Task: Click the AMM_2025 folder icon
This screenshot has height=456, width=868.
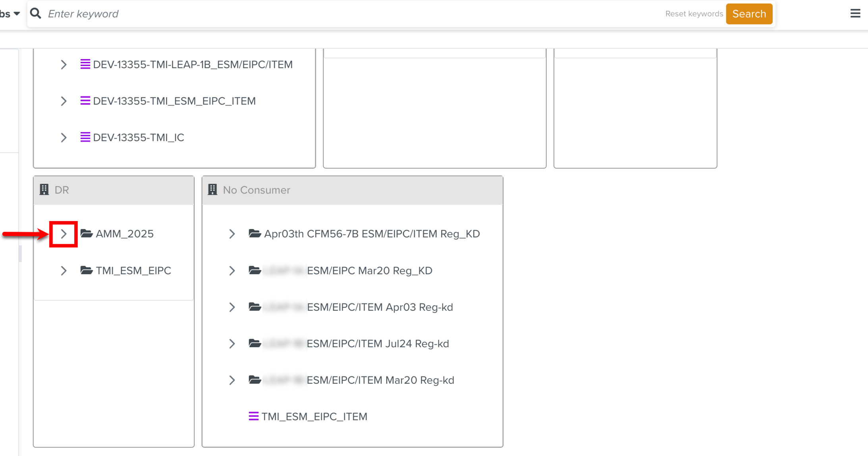Action: (x=87, y=233)
